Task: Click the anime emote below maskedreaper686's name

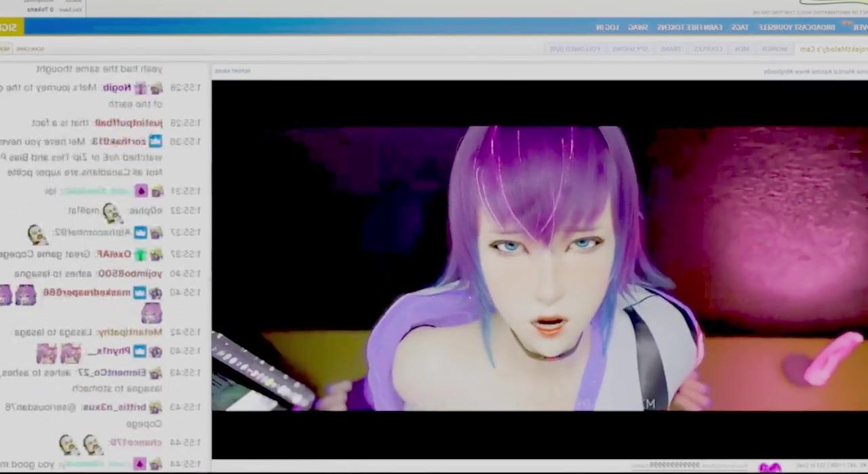Action: coord(151,313)
